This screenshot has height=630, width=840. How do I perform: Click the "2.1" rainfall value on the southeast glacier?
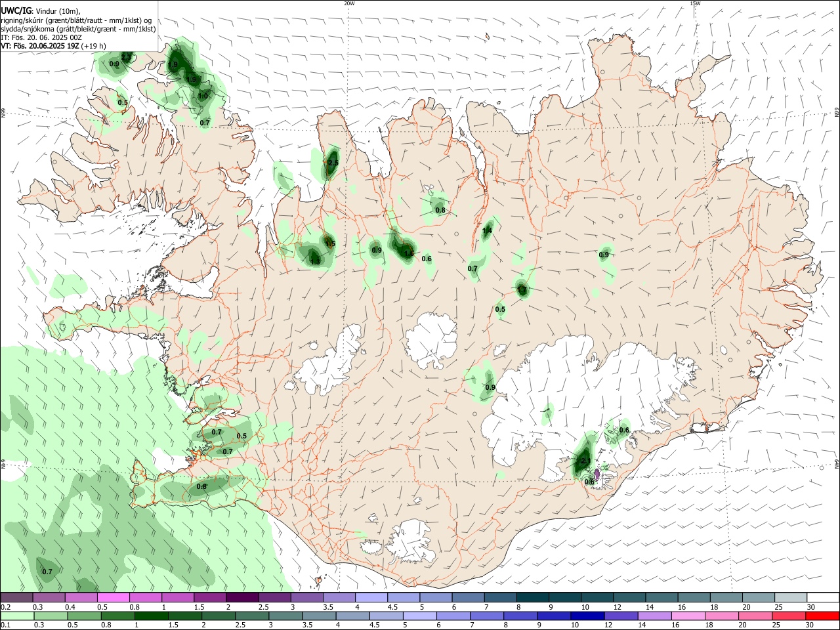click(586, 461)
